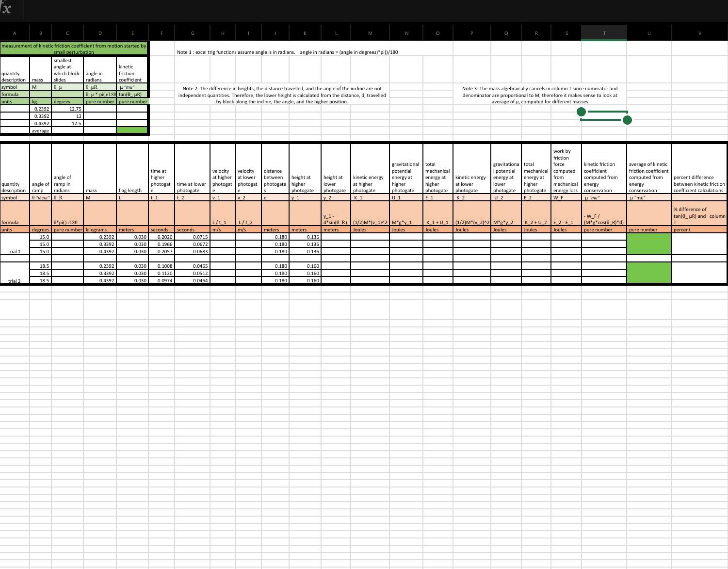Viewport: 728px width, 569px height.
Task: Click the 'kg' units cell
Action: [40, 102]
